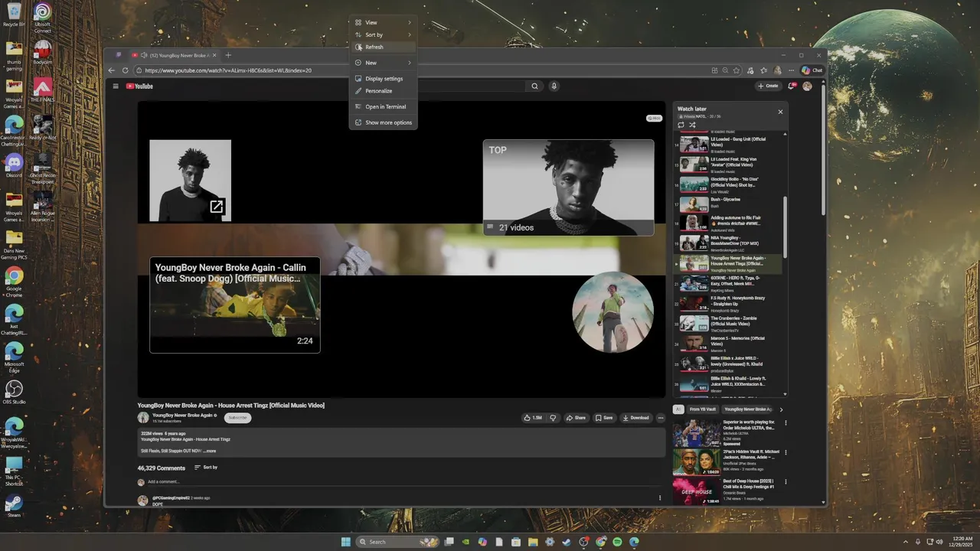This screenshot has width=980, height=551.
Task: Activate YouTube voice search microphone
Action: [554, 86]
